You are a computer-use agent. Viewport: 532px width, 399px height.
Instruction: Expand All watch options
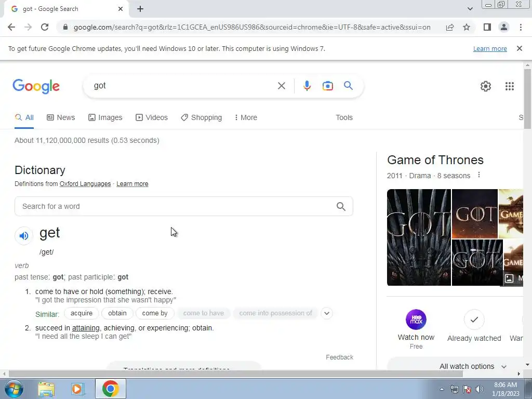click(473, 366)
